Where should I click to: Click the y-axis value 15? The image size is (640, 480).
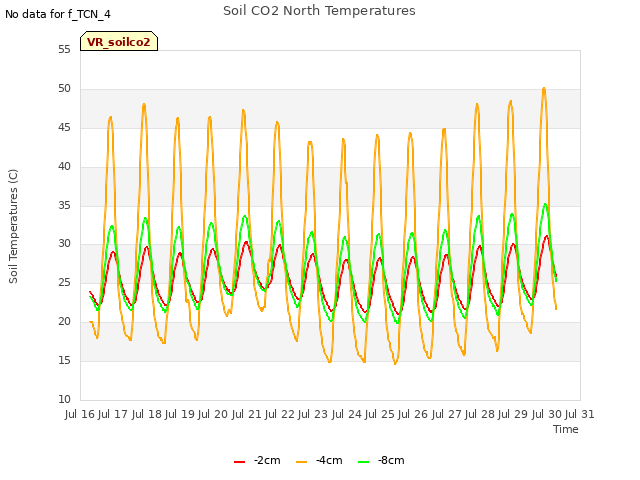tap(64, 360)
